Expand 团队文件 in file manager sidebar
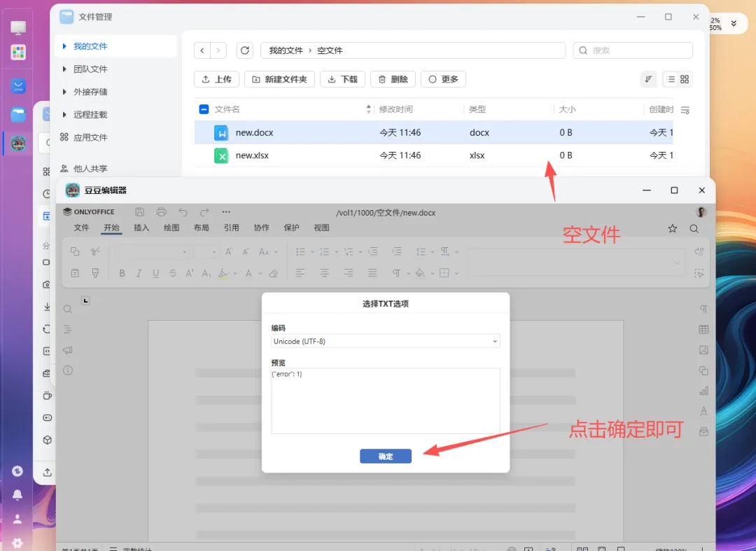Viewport: 756px width, 551px height. [x=64, y=69]
